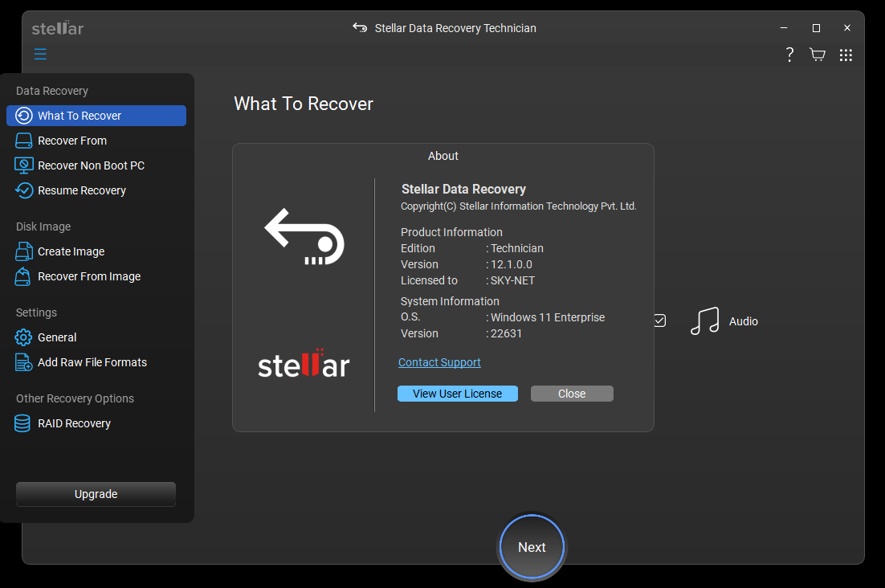The height and width of the screenshot is (588, 885).
Task: Click the General settings gear icon
Action: click(x=23, y=337)
